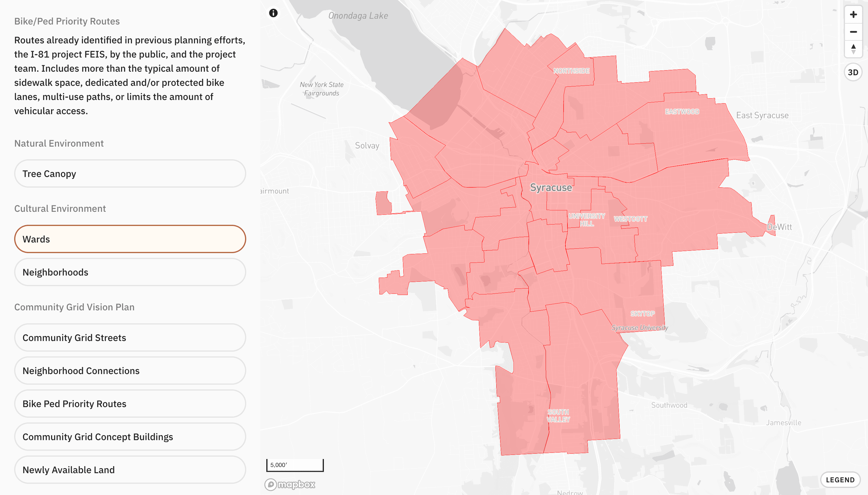Screen dimensions: 868x495
Task: Click the Onondaga Lake label
Action: tap(358, 16)
